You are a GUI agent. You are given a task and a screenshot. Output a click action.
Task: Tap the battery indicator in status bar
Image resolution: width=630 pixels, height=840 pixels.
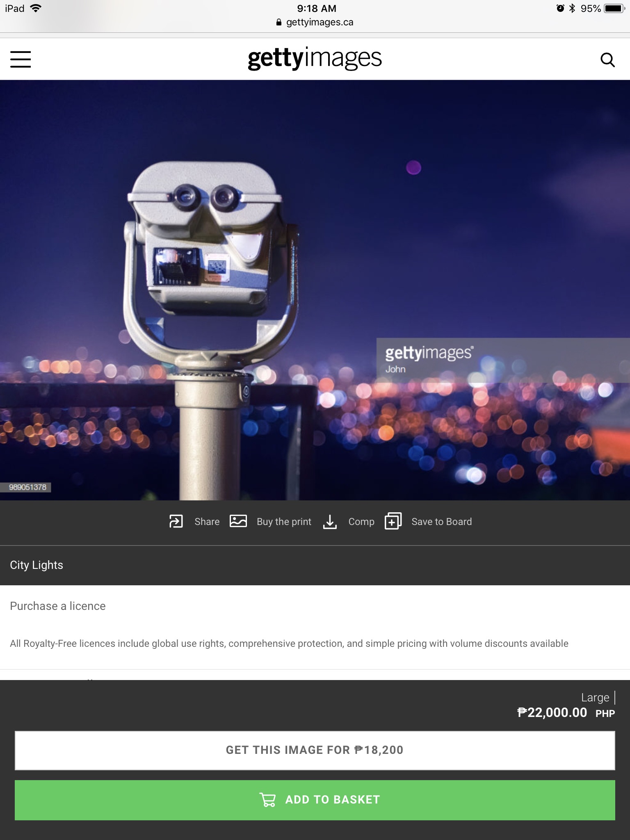click(x=614, y=9)
